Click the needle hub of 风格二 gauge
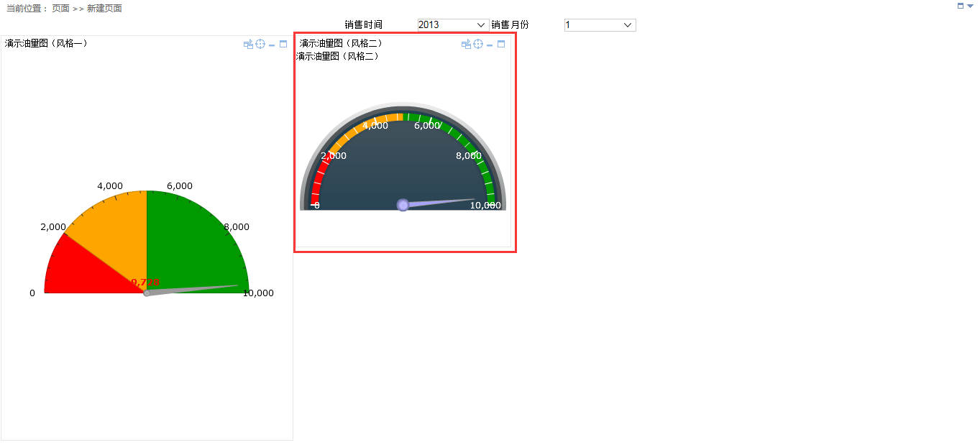 403,205
